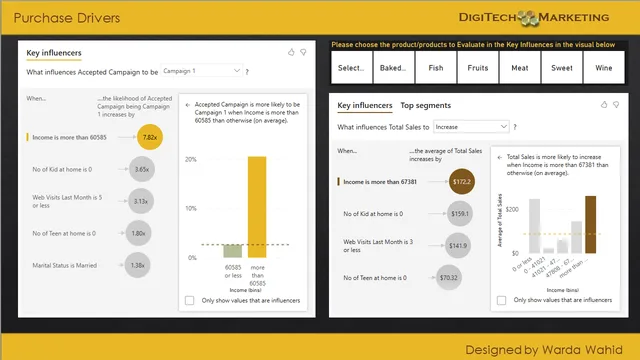This screenshot has width=640, height=360.
Task: Select the 1.80x influencer bubble
Action: (138, 233)
